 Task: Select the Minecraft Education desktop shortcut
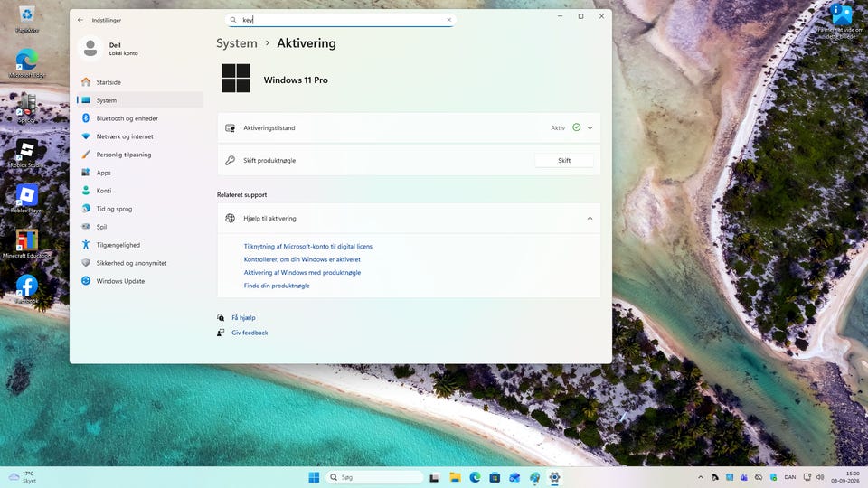click(26, 243)
